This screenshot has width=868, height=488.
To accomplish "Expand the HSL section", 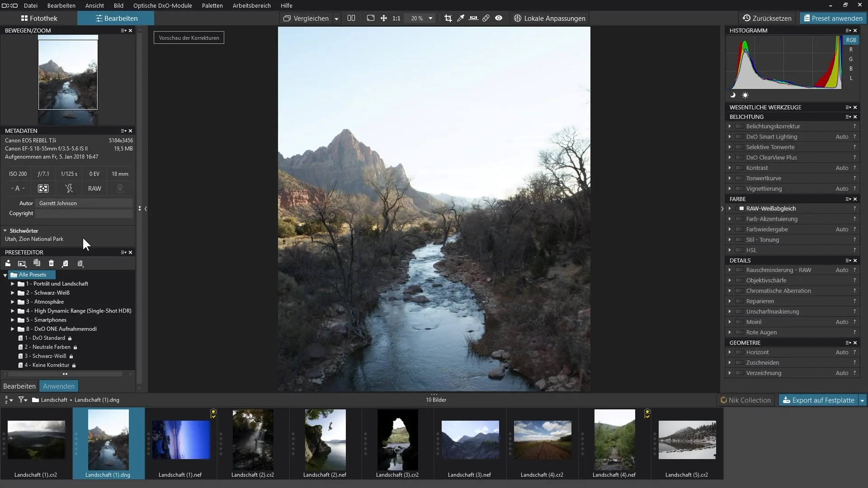I will [730, 250].
